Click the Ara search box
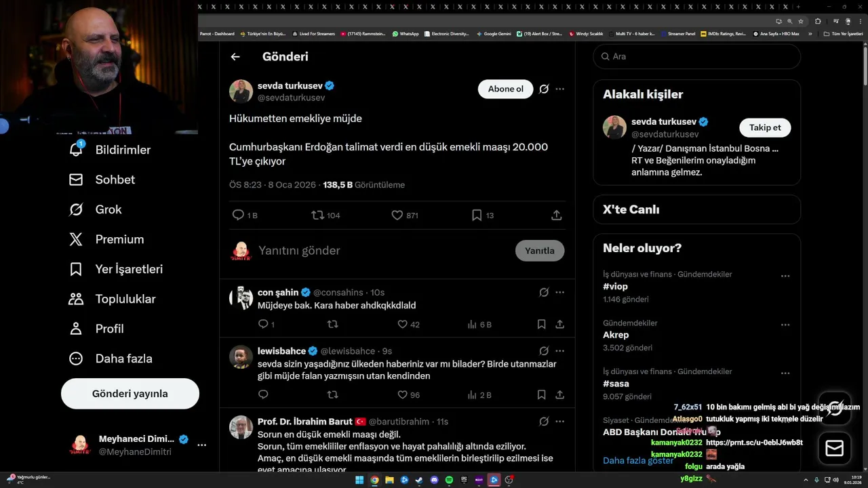Viewport: 868px width, 488px height. point(697,57)
